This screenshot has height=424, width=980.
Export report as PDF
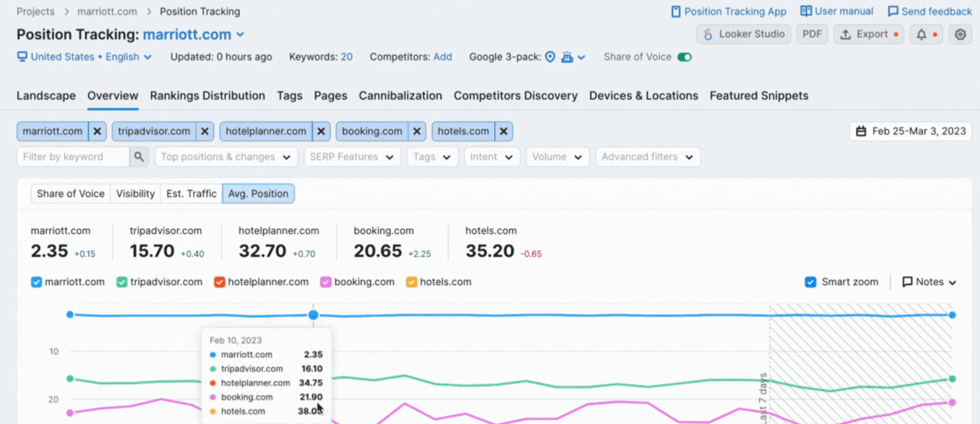coord(812,35)
